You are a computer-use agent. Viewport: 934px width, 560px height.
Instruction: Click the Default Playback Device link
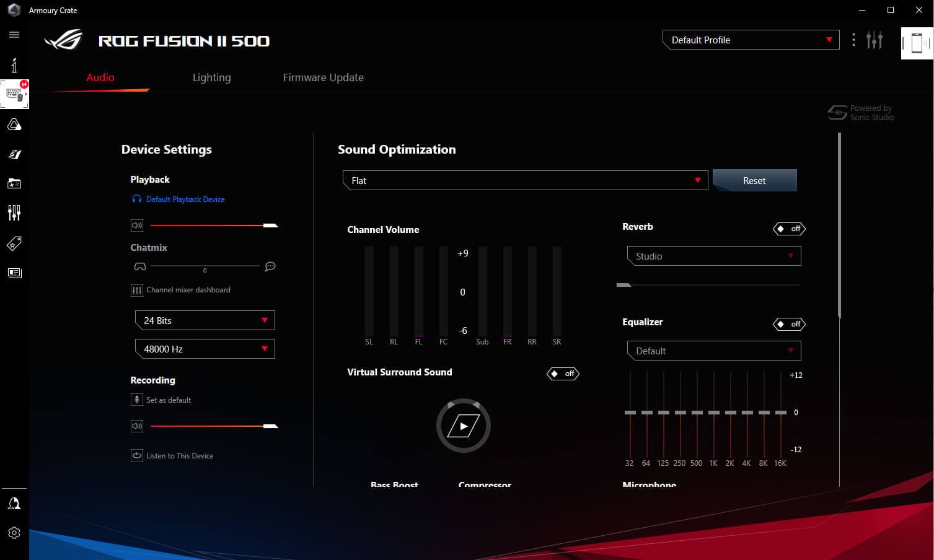185,199
